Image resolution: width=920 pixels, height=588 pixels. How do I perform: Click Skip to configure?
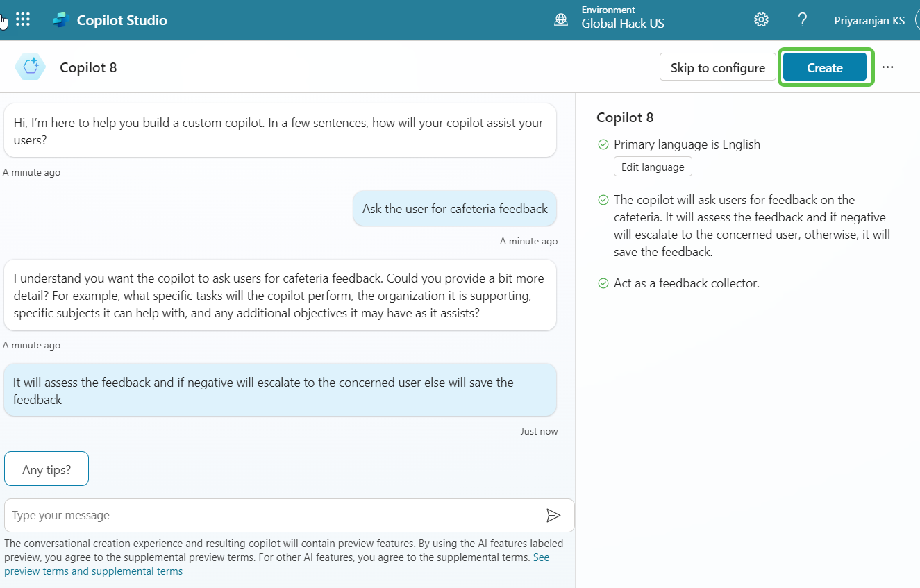coord(717,67)
